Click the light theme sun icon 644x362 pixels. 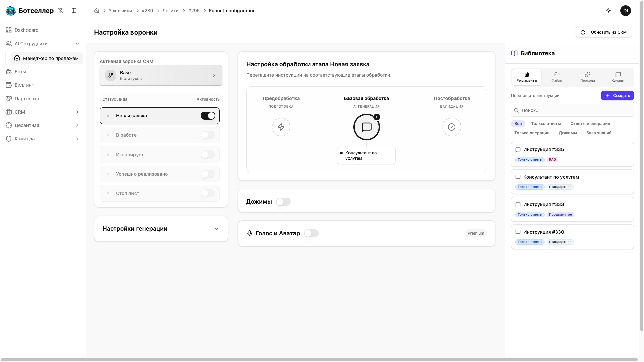(x=609, y=11)
